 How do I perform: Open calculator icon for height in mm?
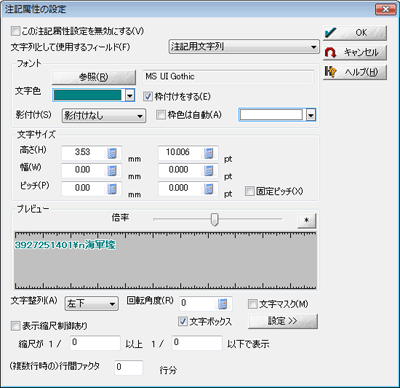pyautogui.click(x=112, y=153)
